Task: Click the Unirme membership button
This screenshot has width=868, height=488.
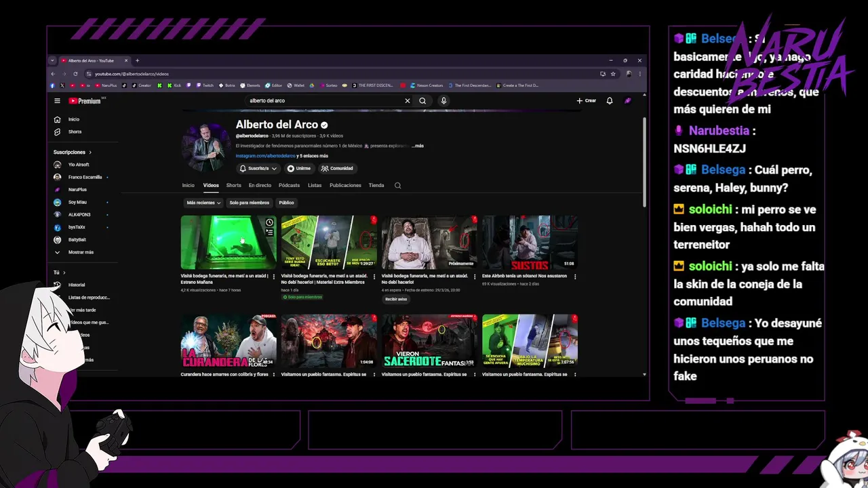Action: 299,168
